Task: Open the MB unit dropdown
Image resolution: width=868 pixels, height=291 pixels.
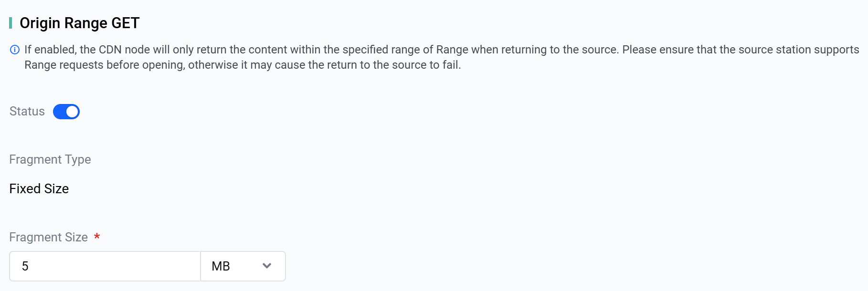Action: [243, 266]
